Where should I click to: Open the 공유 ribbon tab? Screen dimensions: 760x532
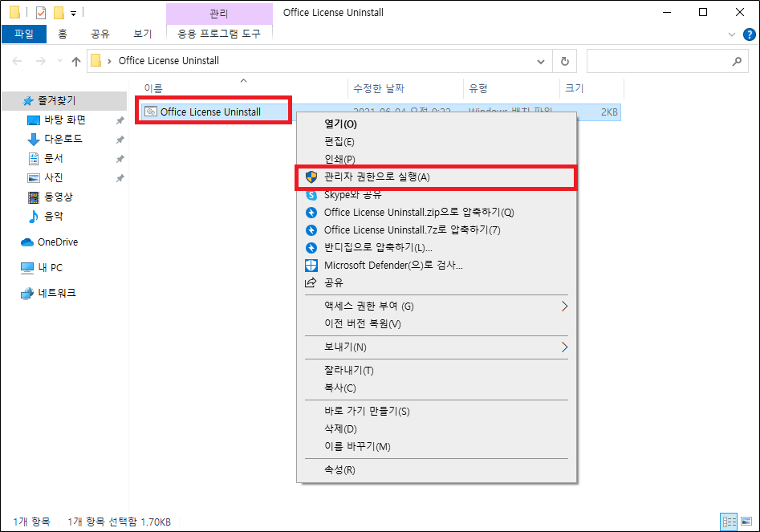click(100, 34)
